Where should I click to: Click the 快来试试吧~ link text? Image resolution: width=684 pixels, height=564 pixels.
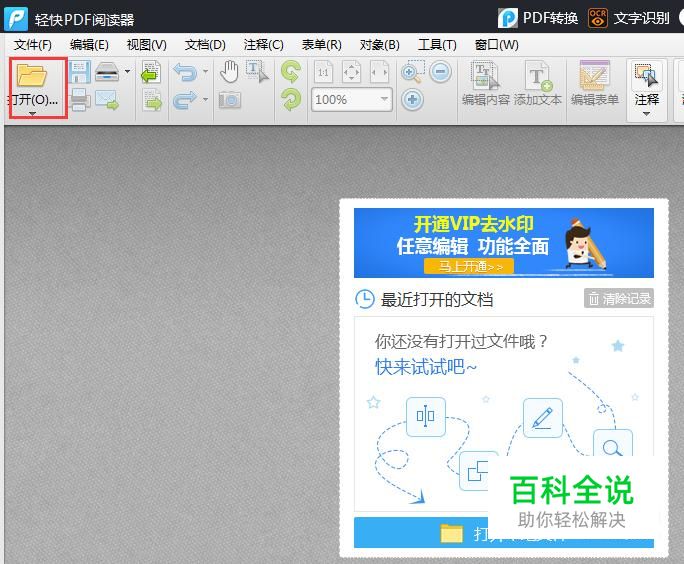click(x=426, y=367)
